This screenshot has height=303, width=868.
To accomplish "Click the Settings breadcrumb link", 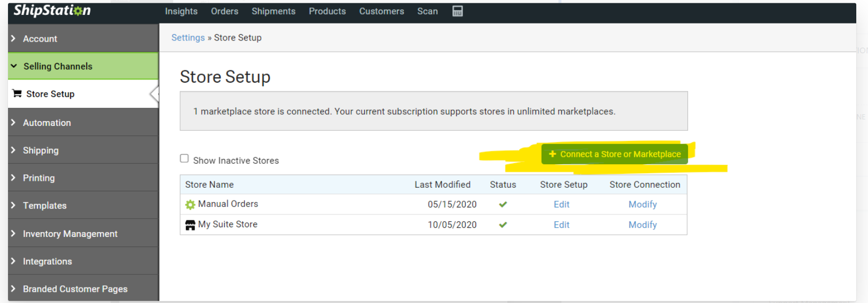I will (x=188, y=38).
